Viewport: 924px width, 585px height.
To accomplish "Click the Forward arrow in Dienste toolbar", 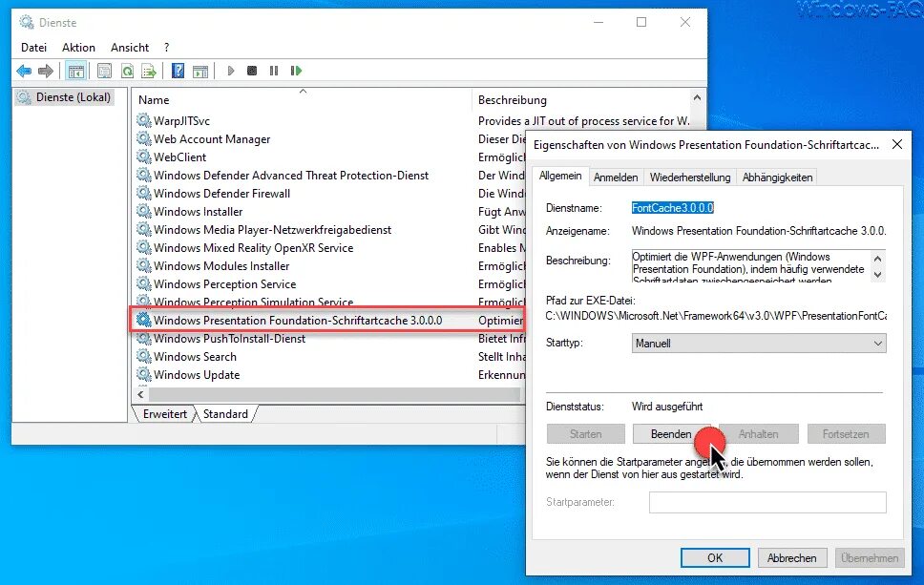I will coord(46,72).
